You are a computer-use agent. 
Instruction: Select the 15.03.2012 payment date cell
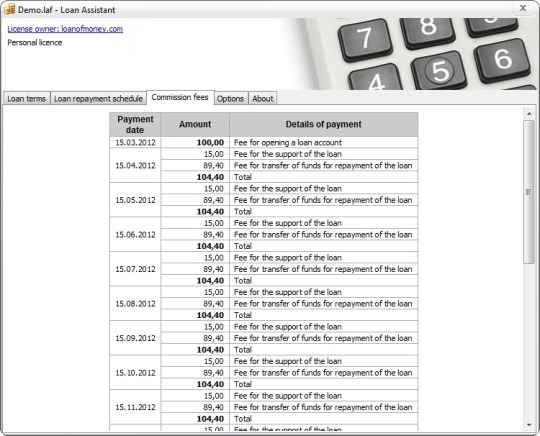click(x=135, y=143)
